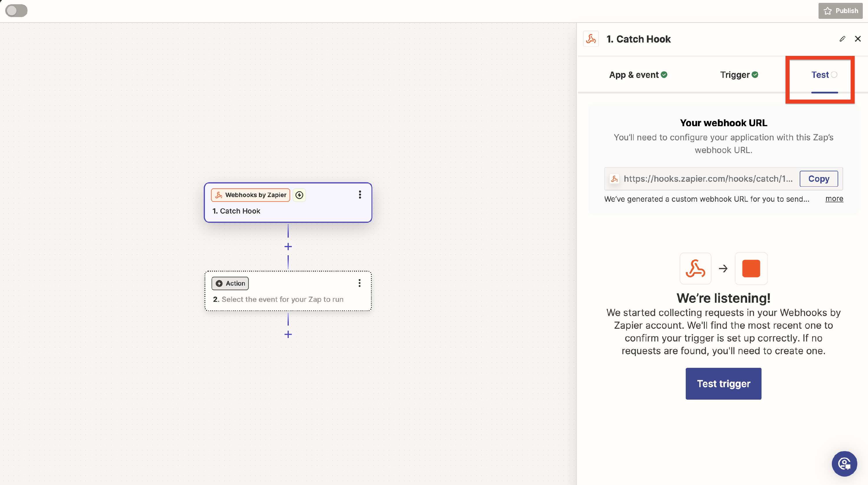Viewport: 868px width, 485px height.
Task: Click the Webhooks by Zapier badge
Action: coord(250,195)
